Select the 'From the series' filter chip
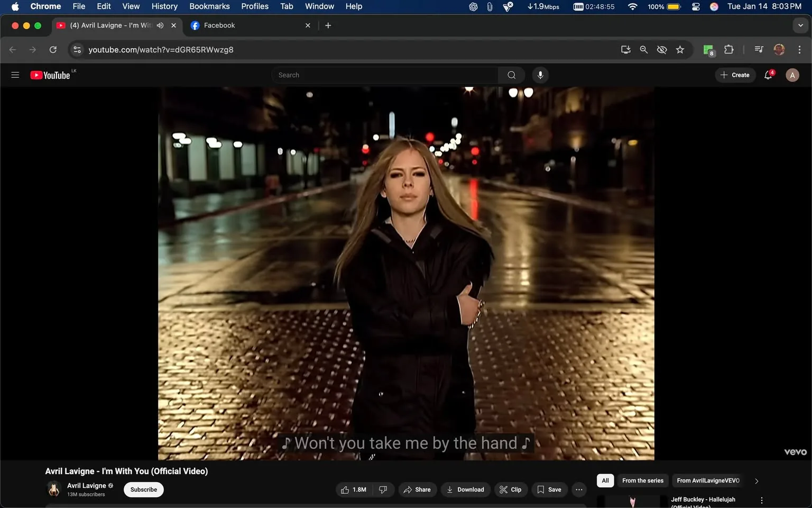Image resolution: width=812 pixels, height=508 pixels. pyautogui.click(x=642, y=480)
